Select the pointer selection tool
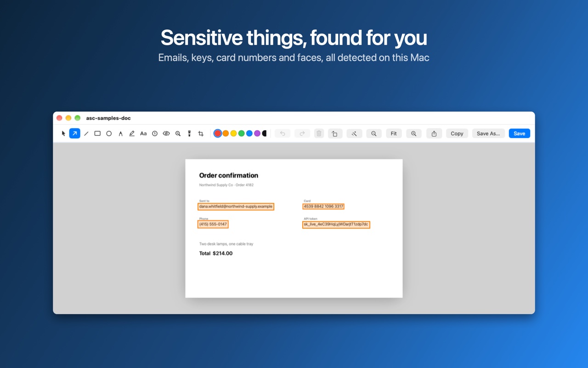The width and height of the screenshot is (588, 368). [63, 133]
